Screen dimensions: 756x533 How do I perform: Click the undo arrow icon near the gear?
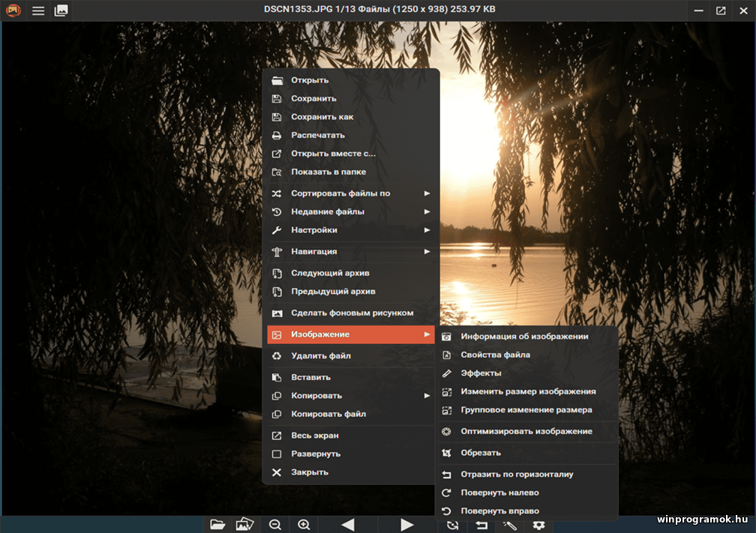(481, 525)
